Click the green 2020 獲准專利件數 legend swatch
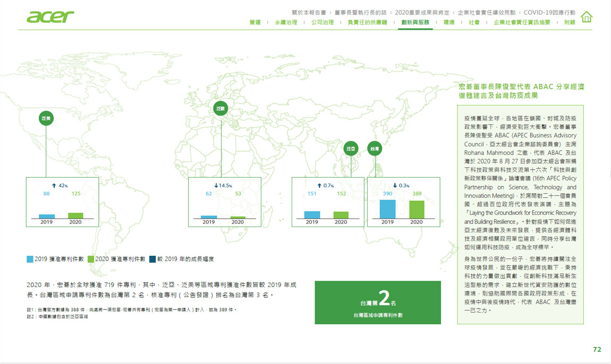Screen dimensions: 611x364 pyautogui.click(x=91, y=259)
